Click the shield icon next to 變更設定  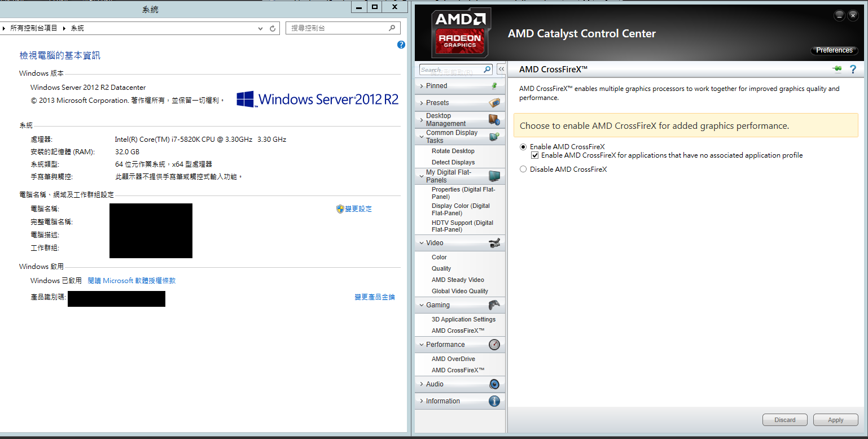tap(340, 209)
